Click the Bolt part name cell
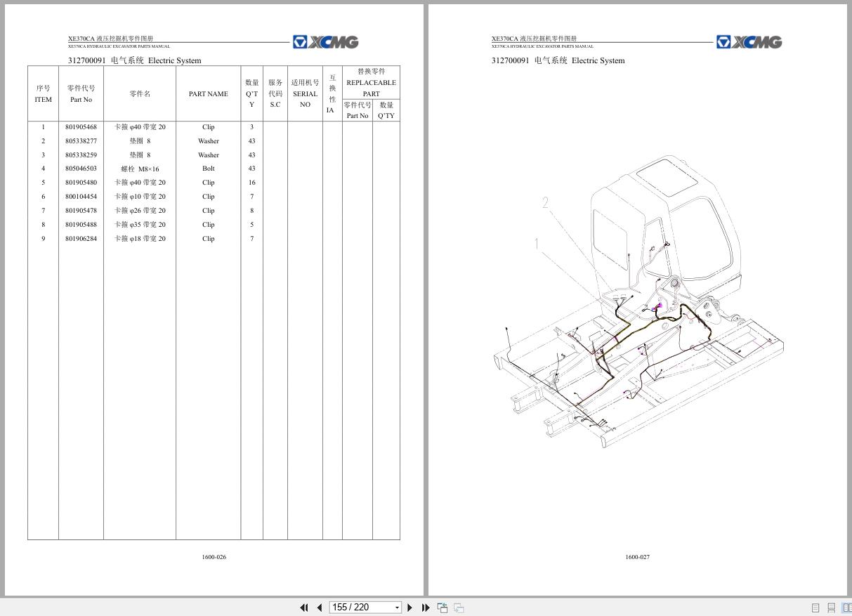This screenshot has width=852, height=616. tap(209, 169)
